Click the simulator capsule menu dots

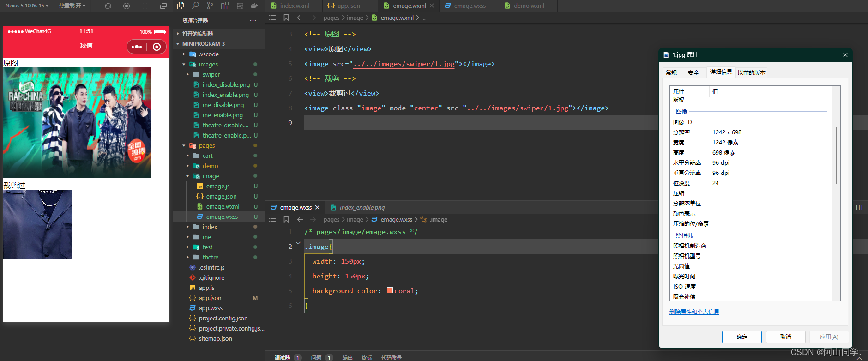click(x=137, y=47)
